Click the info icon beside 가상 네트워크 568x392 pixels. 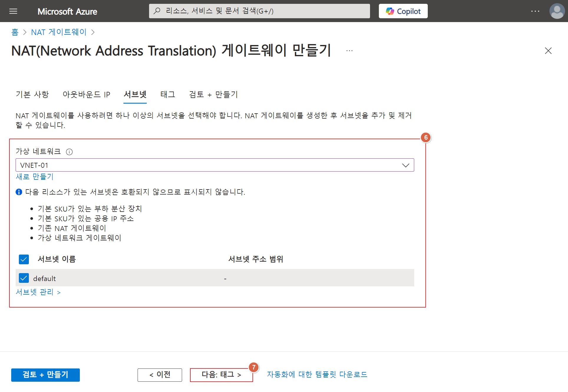[69, 152]
